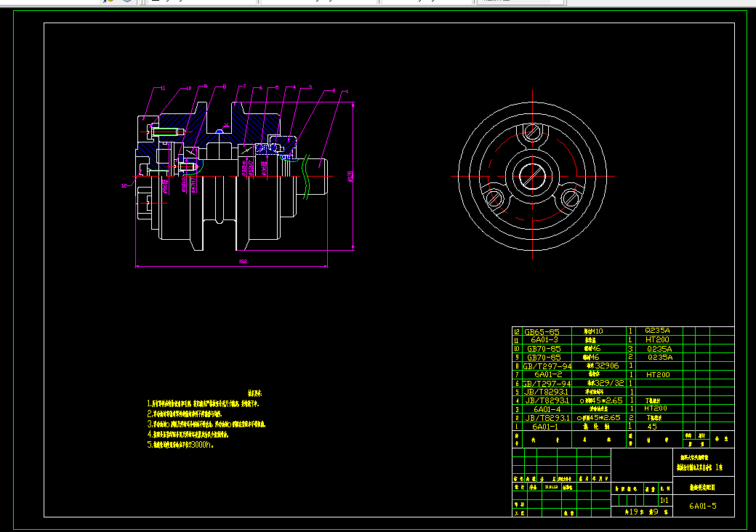Select the GB65-85 cell in parts list

(542, 331)
